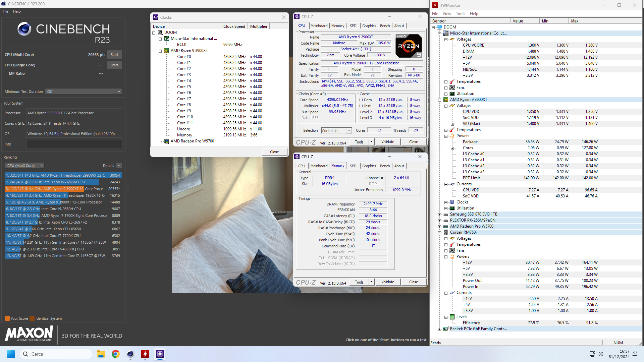
Task: Click the Windows taskbar search box
Action: coord(56,354)
